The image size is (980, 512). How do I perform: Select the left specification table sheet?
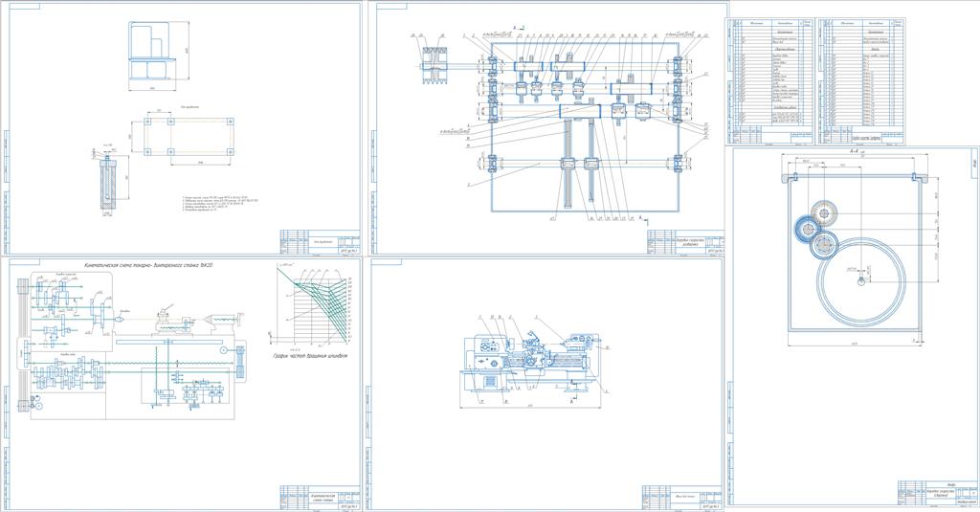[770, 81]
